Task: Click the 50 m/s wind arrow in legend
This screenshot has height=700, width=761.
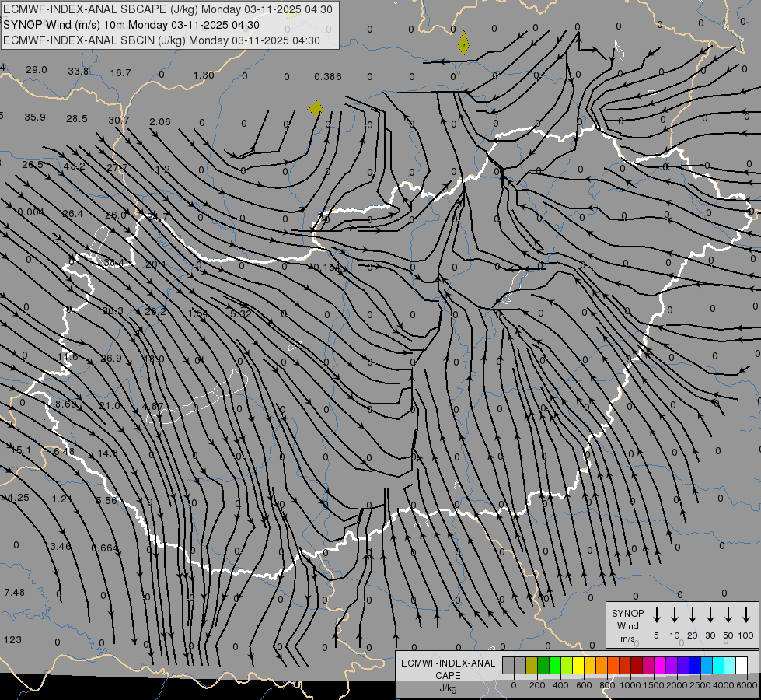Action: (x=728, y=615)
